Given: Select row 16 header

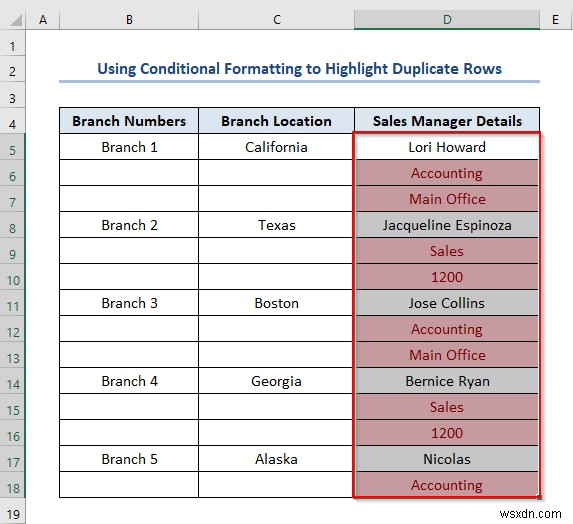Looking at the screenshot, I should 12,433.
